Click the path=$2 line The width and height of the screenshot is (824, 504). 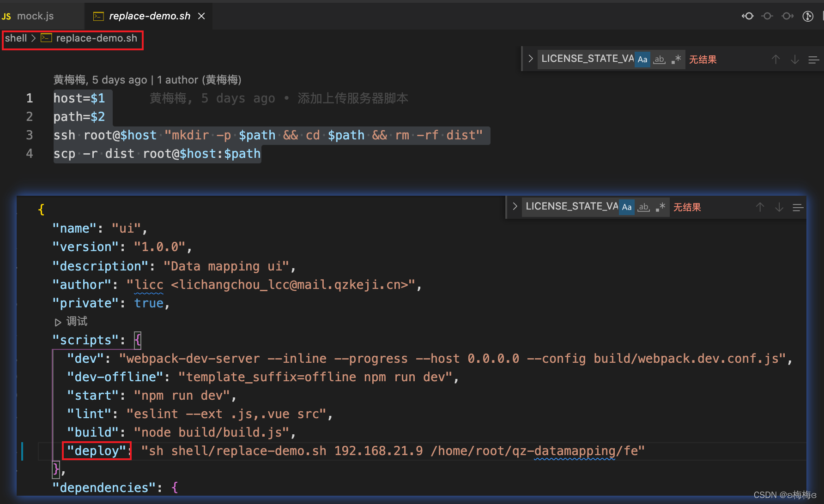[79, 117]
